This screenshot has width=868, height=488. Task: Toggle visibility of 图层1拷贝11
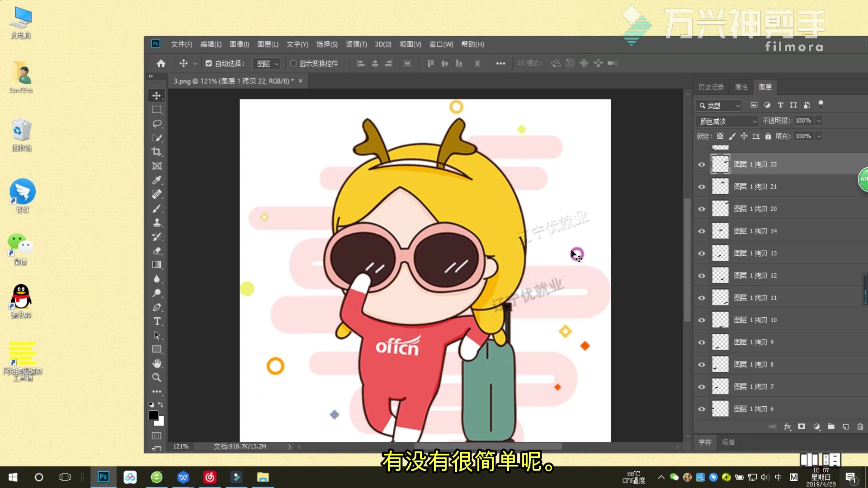(x=701, y=297)
